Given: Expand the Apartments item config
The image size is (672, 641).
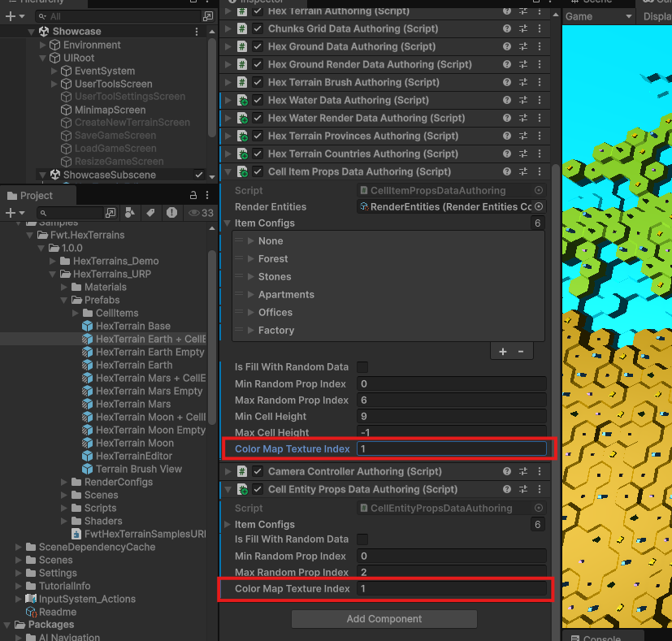Looking at the screenshot, I should tap(251, 294).
